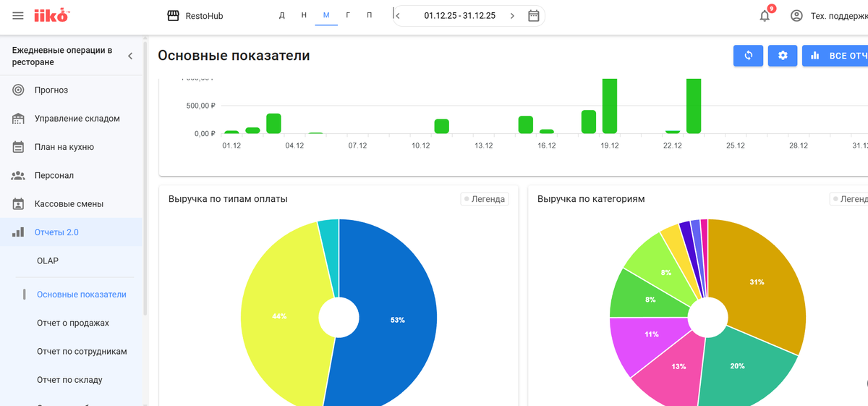868x406 pixels.
Task: Switch the period to Д (day)
Action: (x=282, y=15)
